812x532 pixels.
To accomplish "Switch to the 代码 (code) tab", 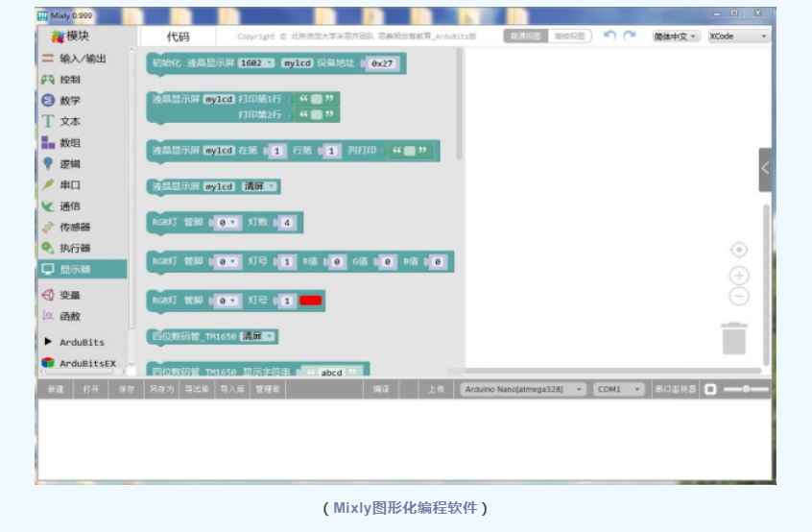I will pyautogui.click(x=179, y=36).
